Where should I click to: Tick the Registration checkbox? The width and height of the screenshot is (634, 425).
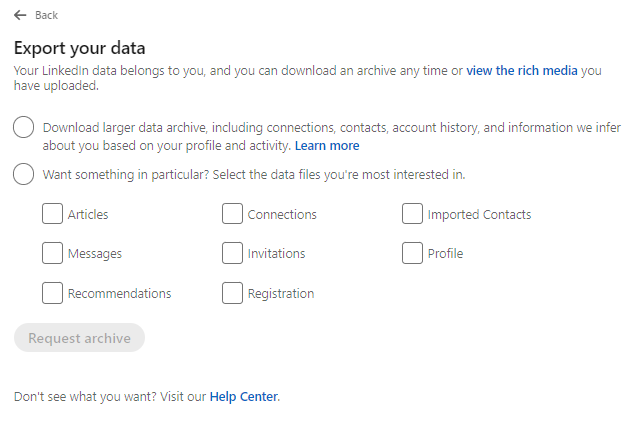(x=232, y=293)
